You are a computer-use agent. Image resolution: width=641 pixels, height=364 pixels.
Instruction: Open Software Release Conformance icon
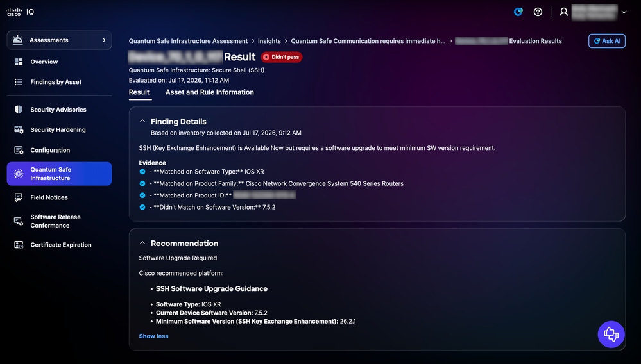[19, 221]
